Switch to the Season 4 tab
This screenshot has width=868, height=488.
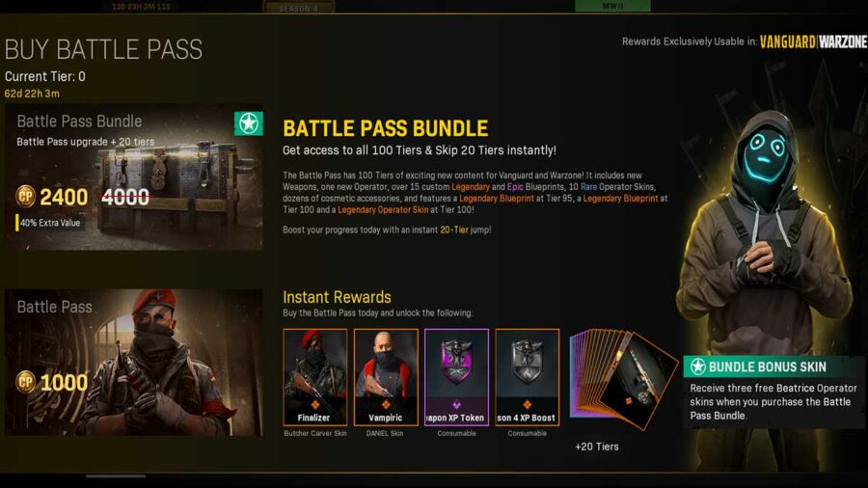click(298, 8)
